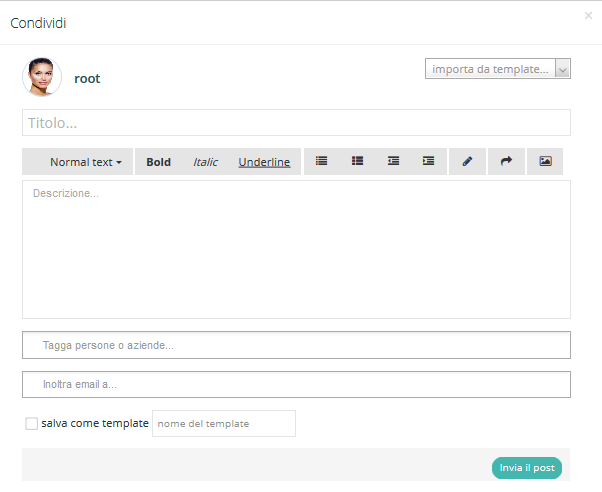Toggle Underline formatting

pyautogui.click(x=264, y=162)
